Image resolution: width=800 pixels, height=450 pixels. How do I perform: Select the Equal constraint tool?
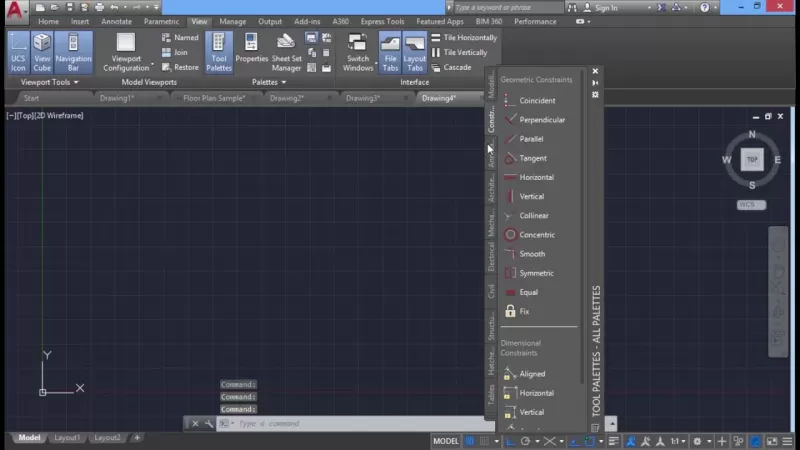coord(521,292)
